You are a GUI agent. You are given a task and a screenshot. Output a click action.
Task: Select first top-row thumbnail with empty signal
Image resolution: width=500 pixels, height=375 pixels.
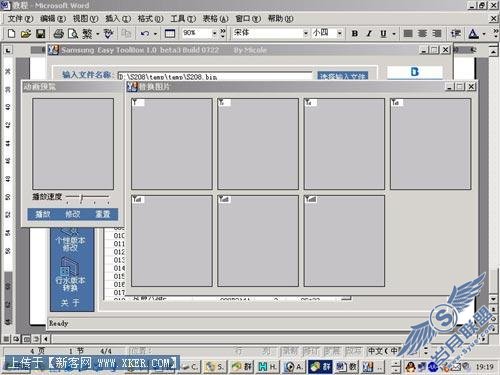[172, 144]
